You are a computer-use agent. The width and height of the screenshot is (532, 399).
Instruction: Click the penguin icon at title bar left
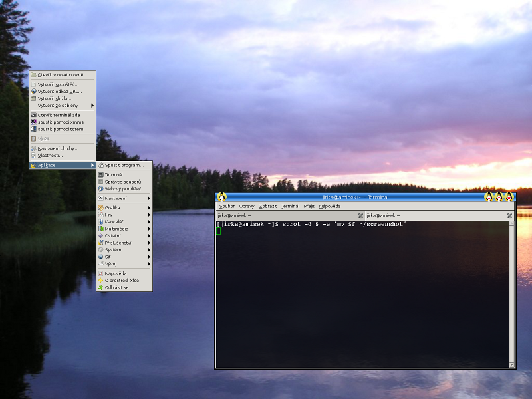[222, 197]
